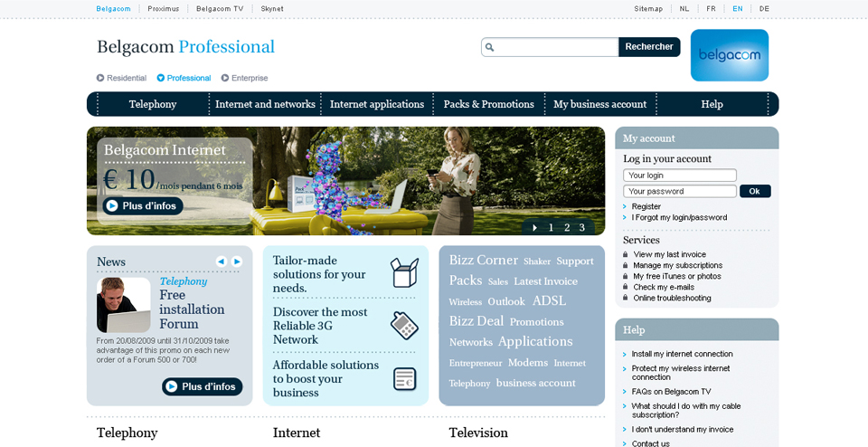Open Protect my wireless internet connection link

(x=681, y=373)
